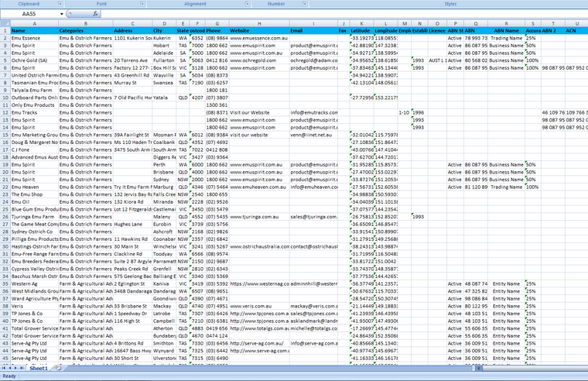
Task: Select the Peaks Creek Rd address cell
Action: pyautogui.click(x=132, y=269)
